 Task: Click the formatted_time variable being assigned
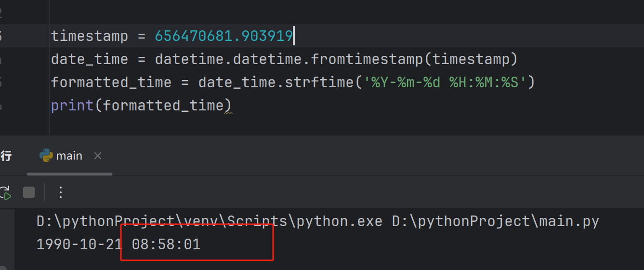tap(111, 82)
